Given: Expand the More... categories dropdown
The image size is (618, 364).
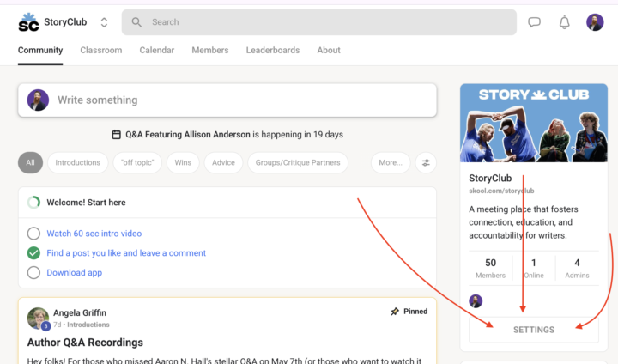Looking at the screenshot, I should 391,162.
